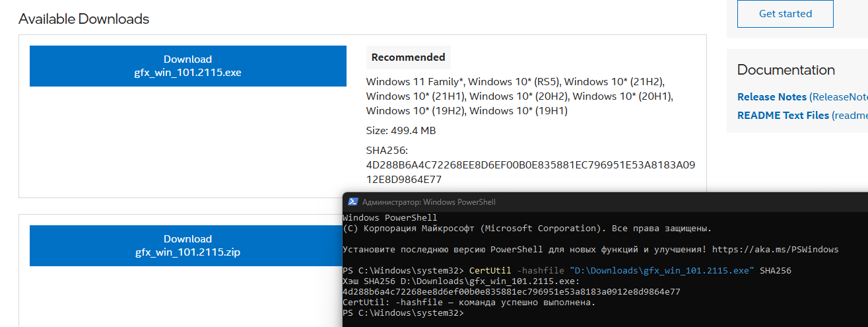Open the Release Notes link
Viewport: 868px width, 327px height.
point(772,97)
